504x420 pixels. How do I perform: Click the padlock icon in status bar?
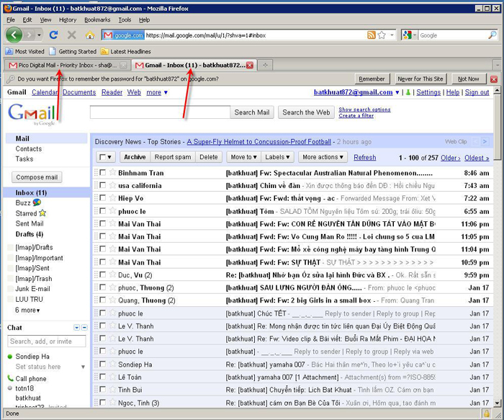[x=487, y=414]
